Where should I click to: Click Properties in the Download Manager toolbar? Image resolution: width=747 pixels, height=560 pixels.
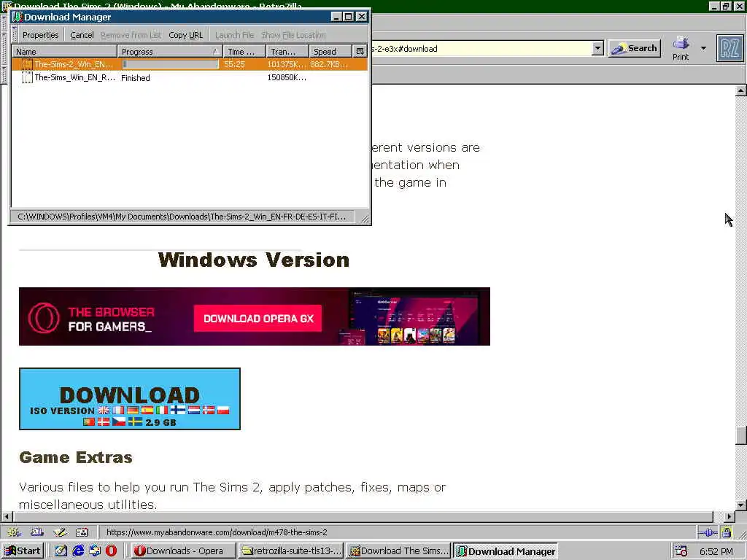pos(41,35)
